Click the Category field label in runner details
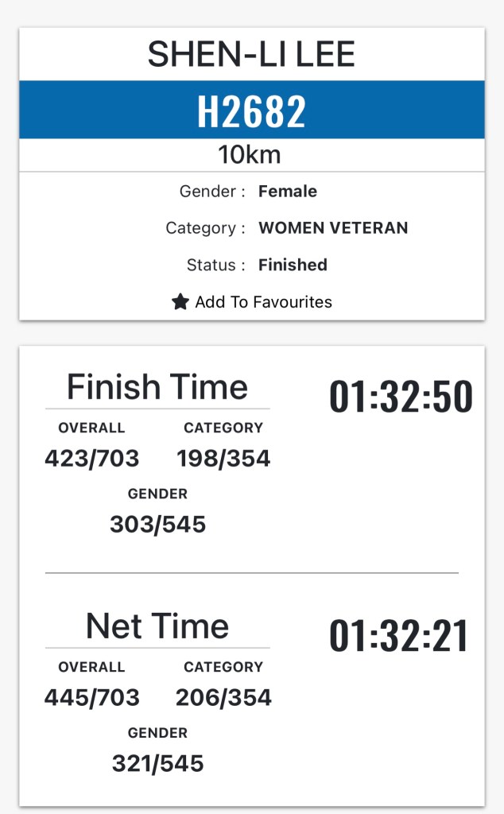The width and height of the screenshot is (504, 814). [205, 228]
